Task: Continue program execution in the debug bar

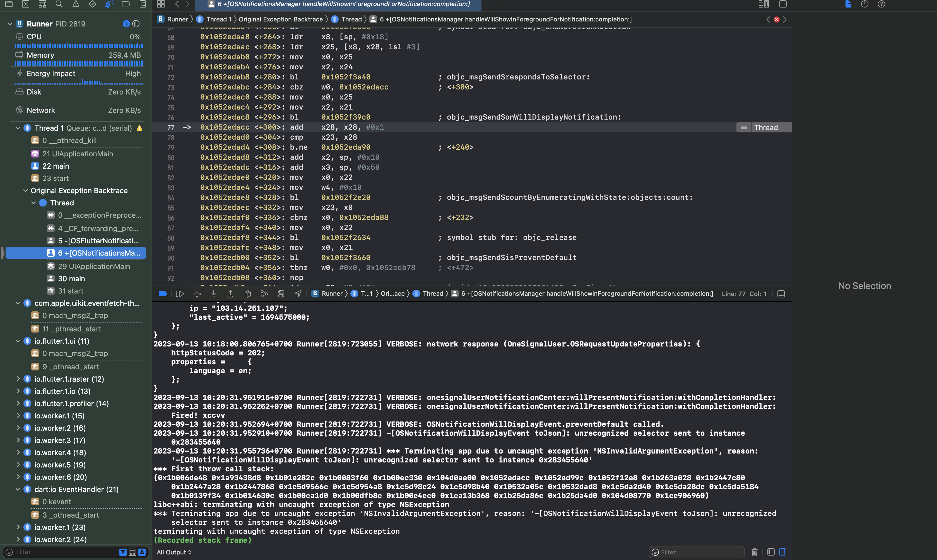Action: point(180,294)
